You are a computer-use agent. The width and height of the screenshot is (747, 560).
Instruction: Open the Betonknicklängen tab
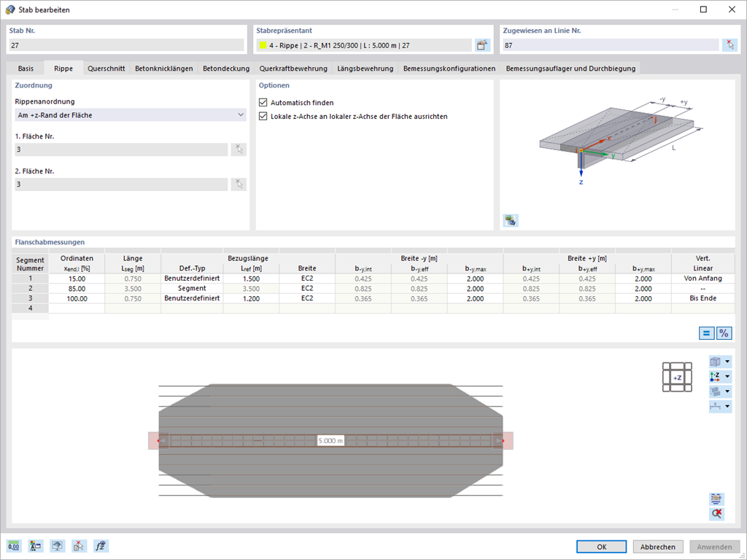(x=164, y=69)
